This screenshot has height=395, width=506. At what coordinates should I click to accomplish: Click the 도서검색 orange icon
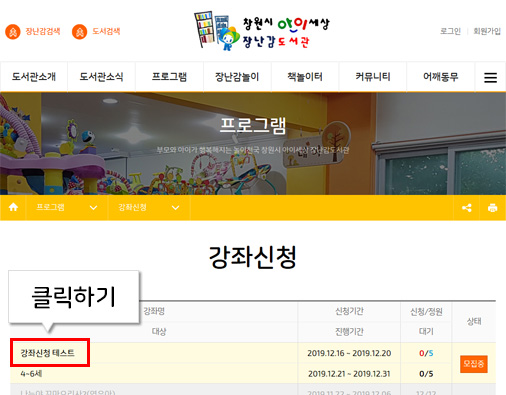79,32
